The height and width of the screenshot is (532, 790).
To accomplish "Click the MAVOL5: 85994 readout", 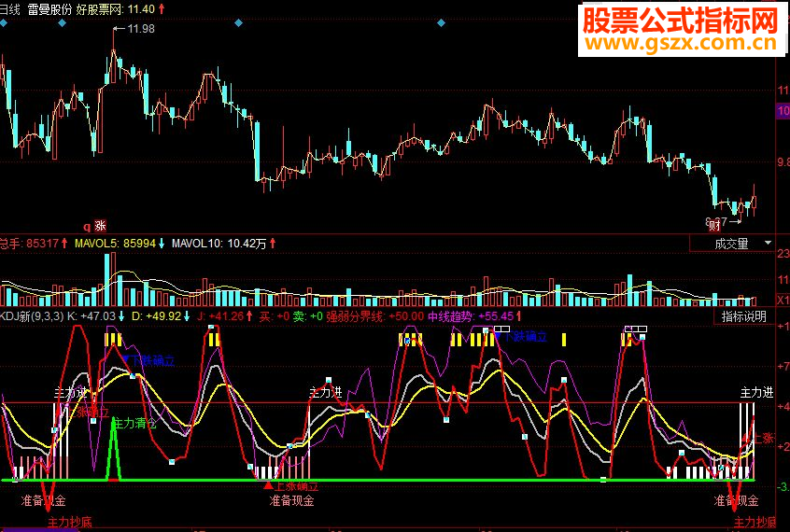I will (x=116, y=244).
